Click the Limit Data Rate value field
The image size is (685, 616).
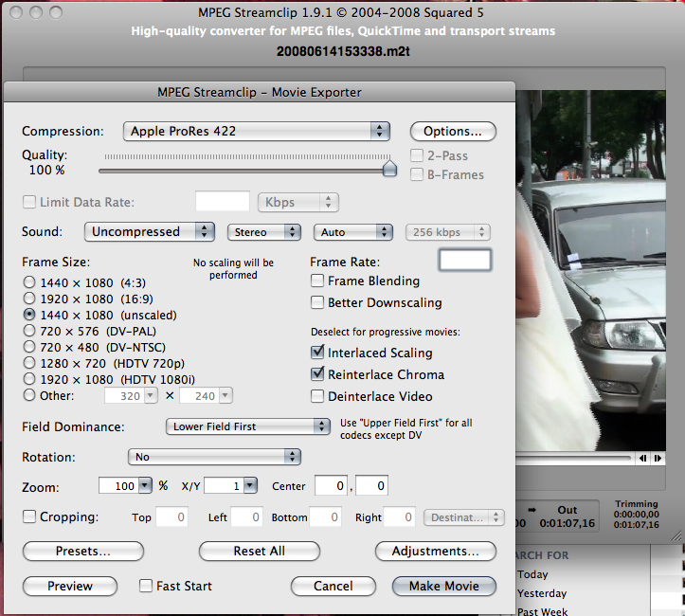coord(223,202)
